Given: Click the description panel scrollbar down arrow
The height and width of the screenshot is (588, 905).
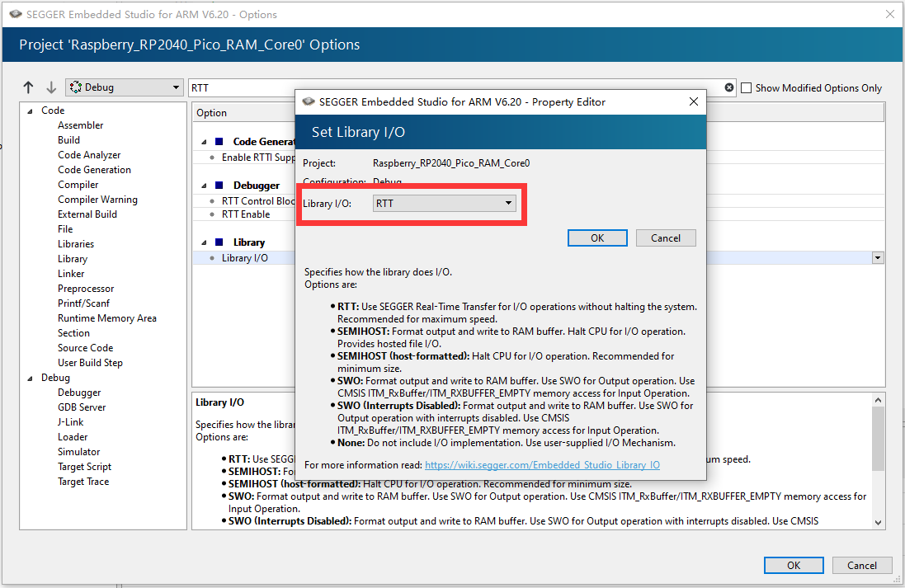Looking at the screenshot, I should pyautogui.click(x=878, y=523).
